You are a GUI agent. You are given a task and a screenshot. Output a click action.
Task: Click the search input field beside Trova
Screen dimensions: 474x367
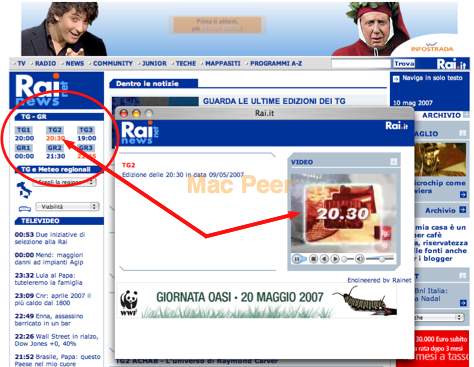[361, 63]
